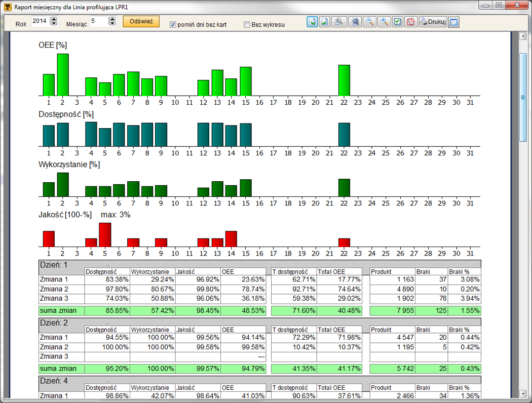This screenshot has height=403, width=532.
Task: Click Day 2 Zmiana 1 OEE 94.14%
Action: pos(243,338)
